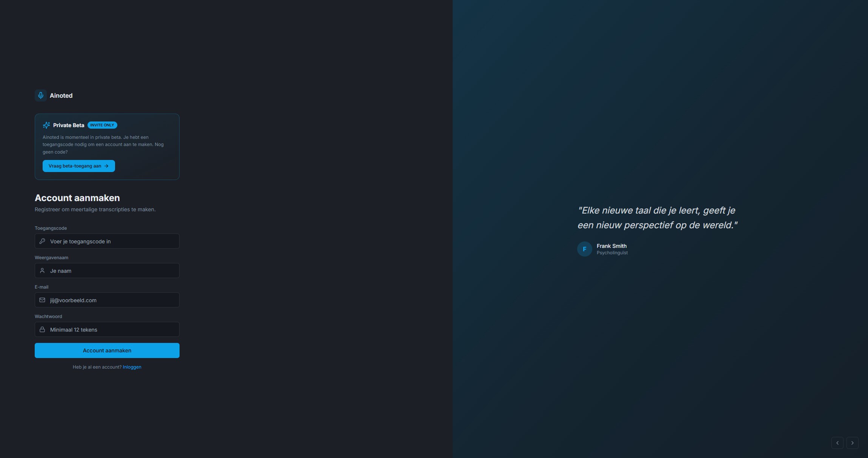Screen dimensions: 868x458
Task: Click the lock icon in the Wachtwoord field
Action: [x=42, y=329]
